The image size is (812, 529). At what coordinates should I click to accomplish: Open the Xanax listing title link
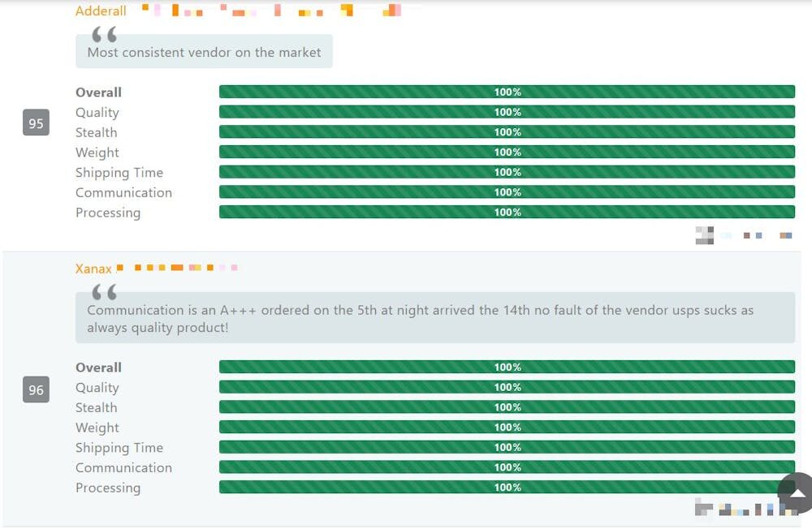[x=93, y=269]
